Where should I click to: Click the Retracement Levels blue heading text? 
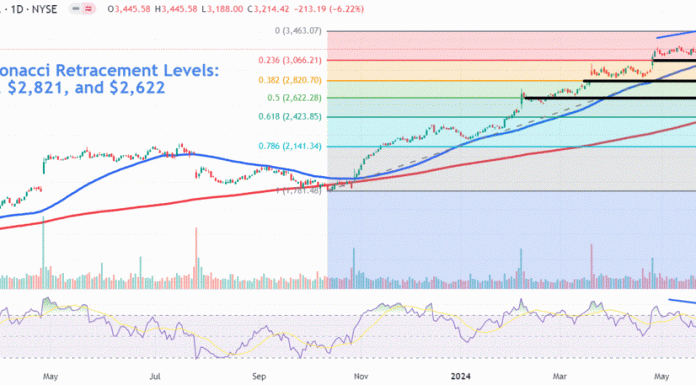(110, 70)
